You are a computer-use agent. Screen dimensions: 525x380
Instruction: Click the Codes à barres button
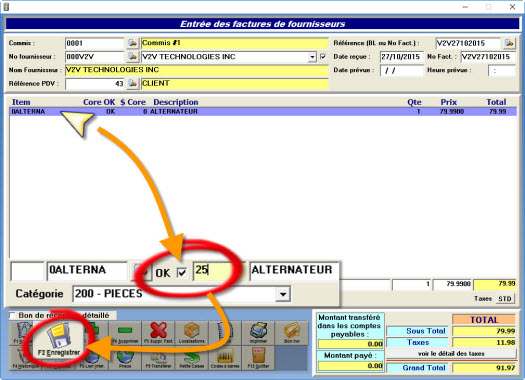coord(225,358)
